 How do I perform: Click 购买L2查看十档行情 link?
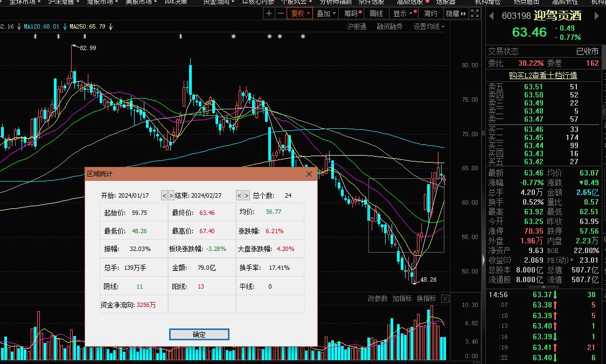coord(543,75)
